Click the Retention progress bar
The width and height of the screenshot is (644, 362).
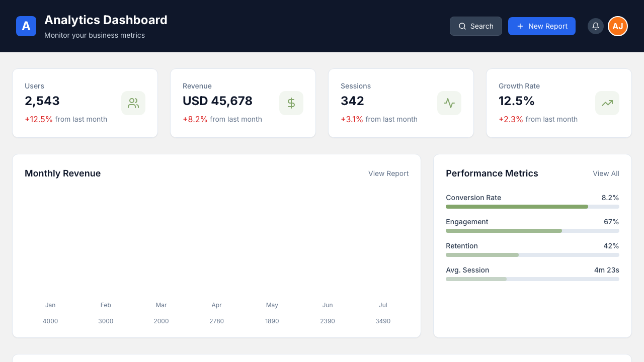click(532, 255)
